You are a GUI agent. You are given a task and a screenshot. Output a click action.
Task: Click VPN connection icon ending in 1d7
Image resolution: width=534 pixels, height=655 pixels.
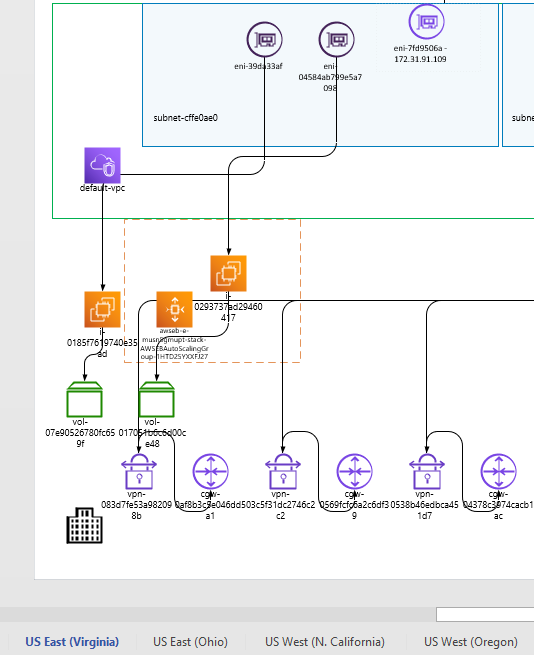(427, 472)
